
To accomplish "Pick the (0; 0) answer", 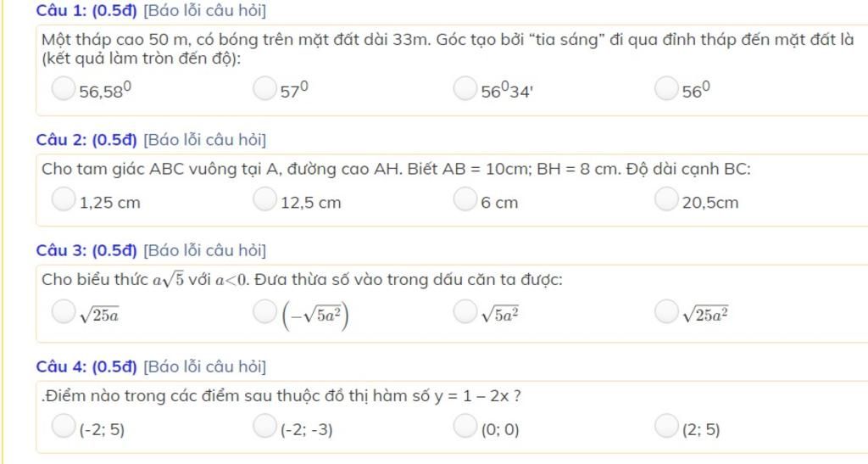I will tap(465, 426).
